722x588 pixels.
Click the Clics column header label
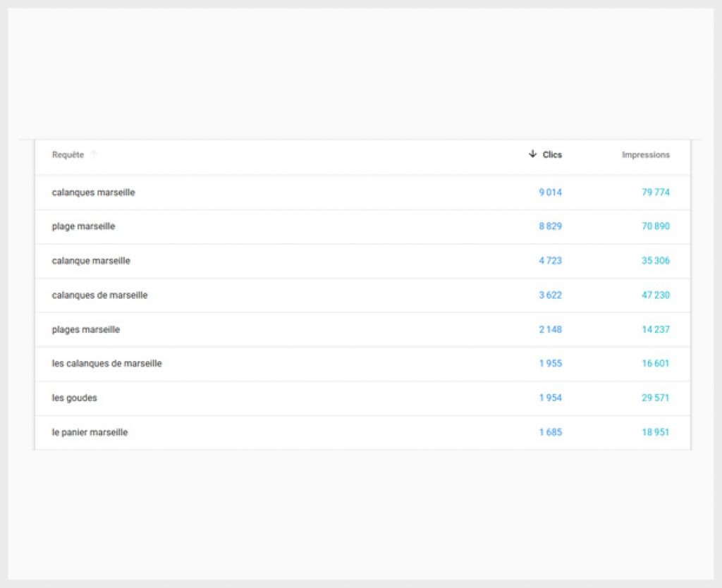tap(552, 154)
